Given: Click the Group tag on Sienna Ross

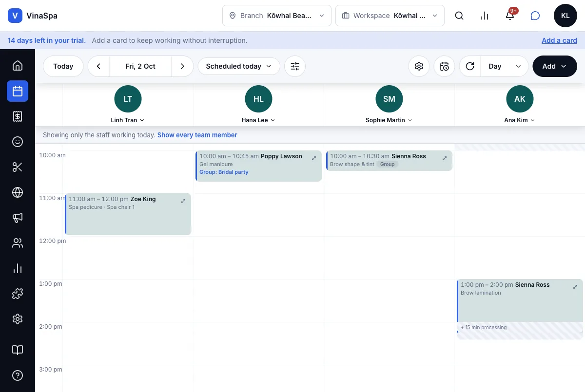Looking at the screenshot, I should pos(388,164).
